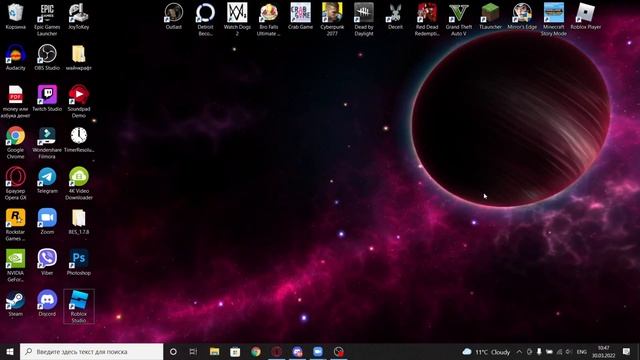Click the Detroit Become Human shortcut
The width and height of the screenshot is (640, 360).
(205, 20)
